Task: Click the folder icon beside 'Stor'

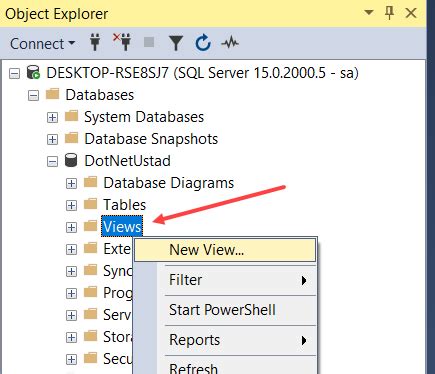Action: [90, 336]
